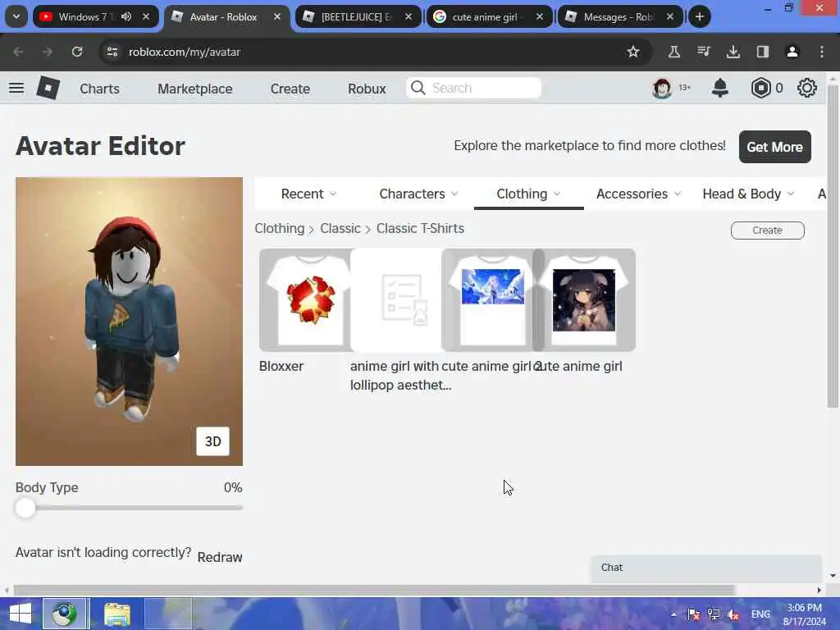This screenshot has height=630, width=840.
Task: Click the Create button above T-shirts
Action: [x=767, y=230]
